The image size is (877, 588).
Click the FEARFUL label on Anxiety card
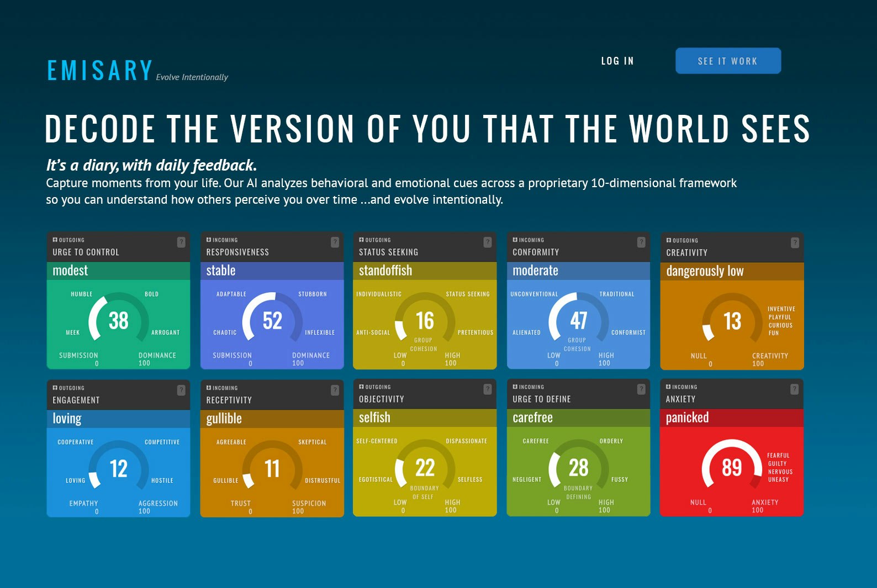(x=778, y=455)
